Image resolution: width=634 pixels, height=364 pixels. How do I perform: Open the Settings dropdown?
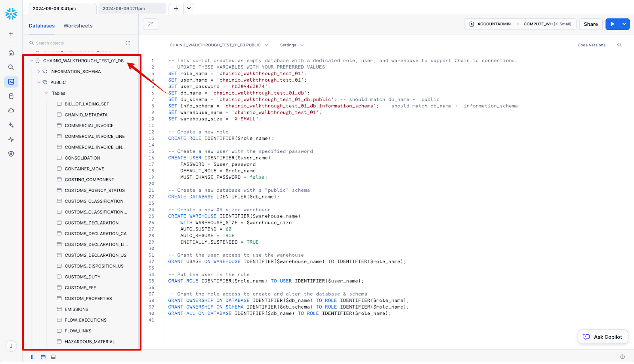point(292,45)
